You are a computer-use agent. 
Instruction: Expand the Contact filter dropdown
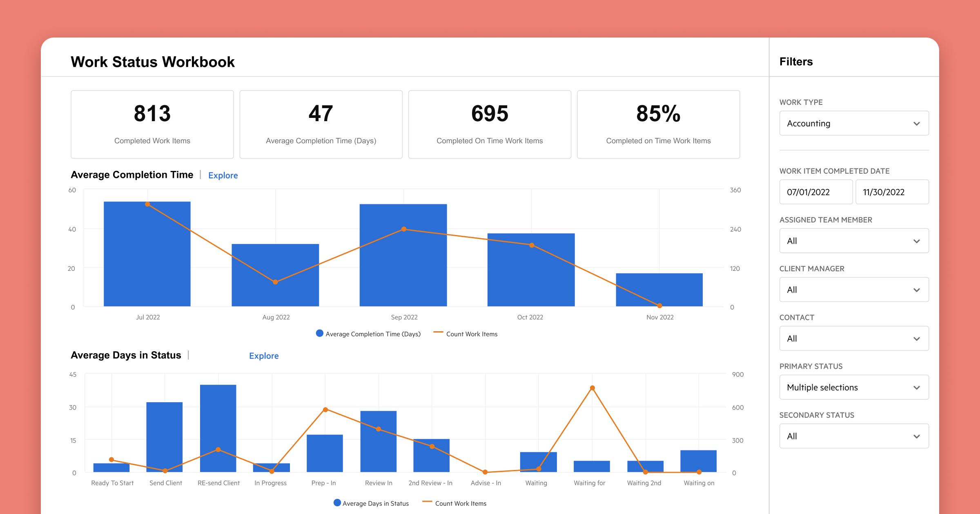[x=854, y=339]
